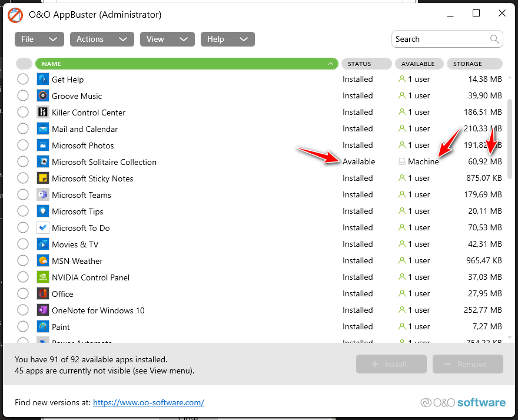Open the View dropdown menu
Image resolution: width=518 pixels, height=420 pixels.
(x=167, y=39)
